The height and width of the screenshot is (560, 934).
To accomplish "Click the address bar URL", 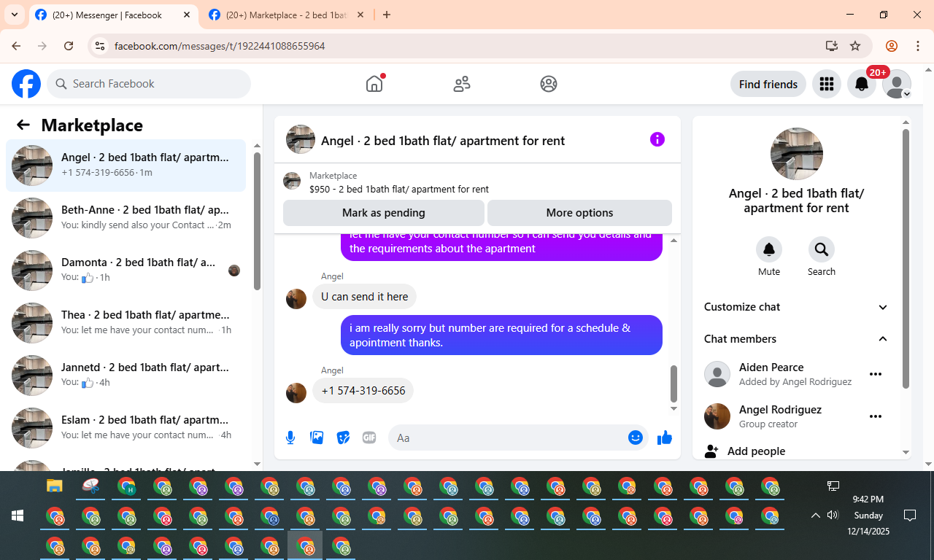I will (x=220, y=46).
